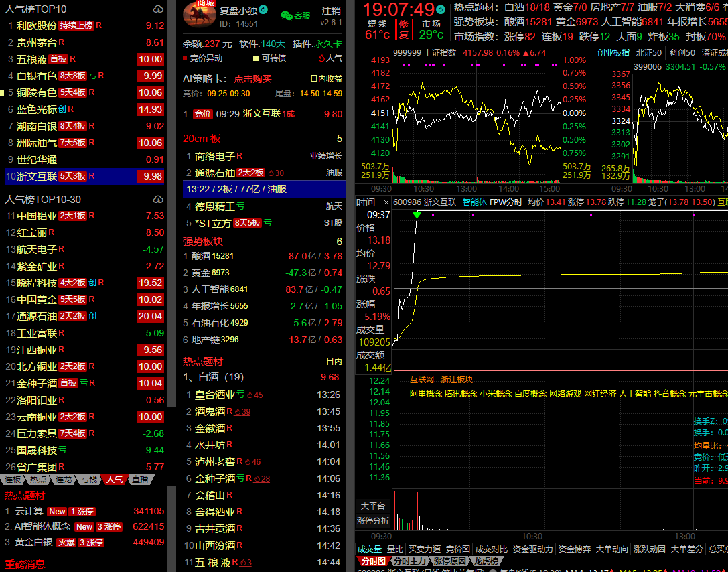Expand the 强势板块 section header
Screen dimensions: 728x572
pyautogui.click(x=203, y=241)
